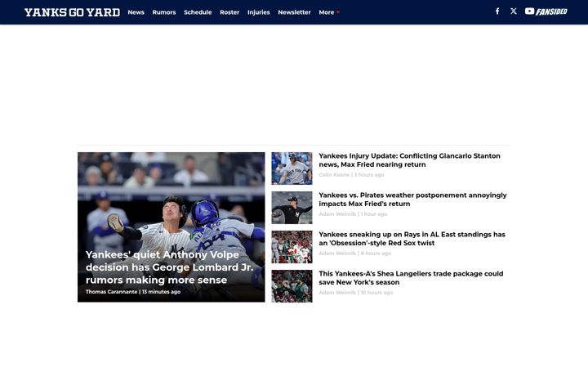Go to the Rumors section
Viewport: 588px width, 368px height.
[x=164, y=12]
